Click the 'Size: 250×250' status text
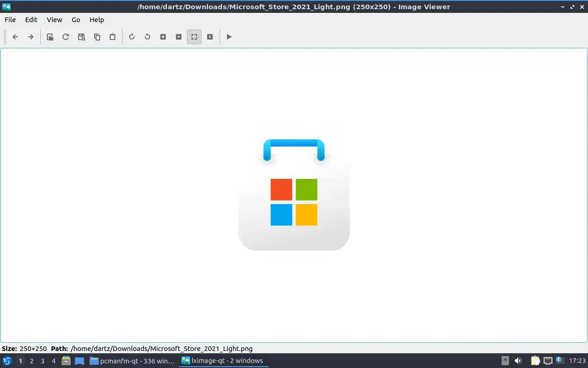The width and height of the screenshot is (588, 368). point(24,349)
